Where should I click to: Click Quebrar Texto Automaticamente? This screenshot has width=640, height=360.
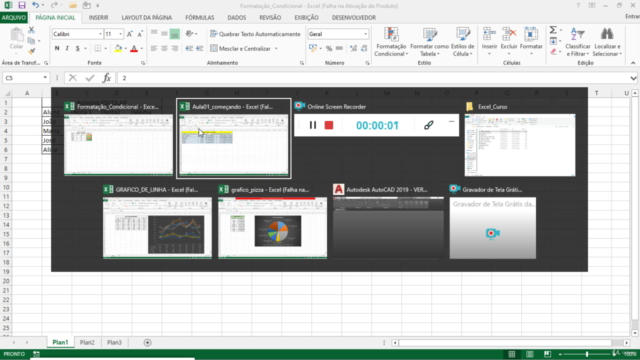[x=255, y=34]
